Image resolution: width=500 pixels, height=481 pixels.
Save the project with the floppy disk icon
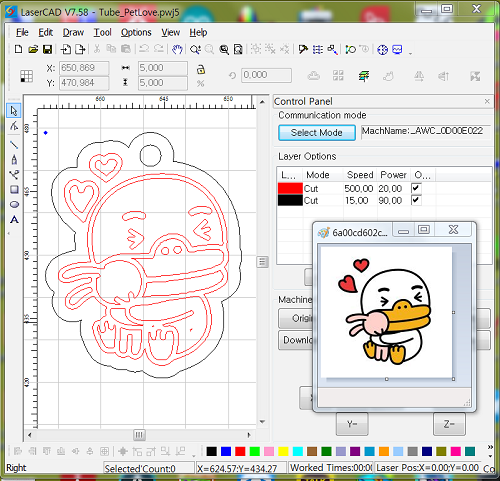coord(47,49)
